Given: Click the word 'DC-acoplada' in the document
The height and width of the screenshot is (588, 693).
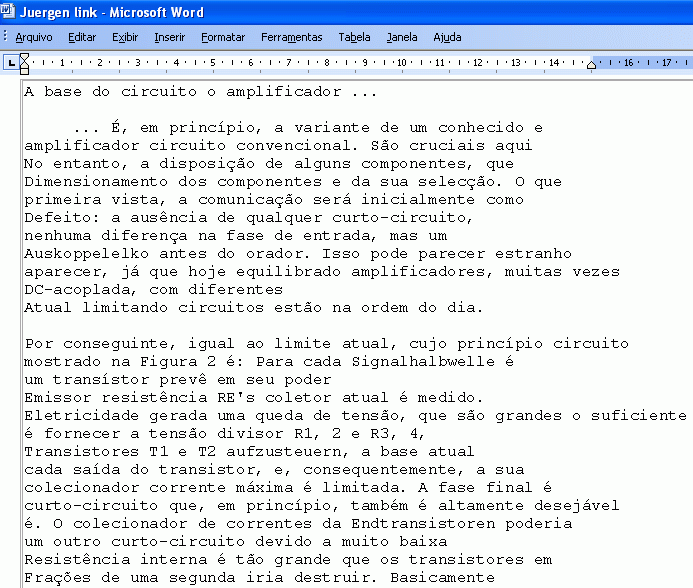Looking at the screenshot, I should [x=80, y=290].
